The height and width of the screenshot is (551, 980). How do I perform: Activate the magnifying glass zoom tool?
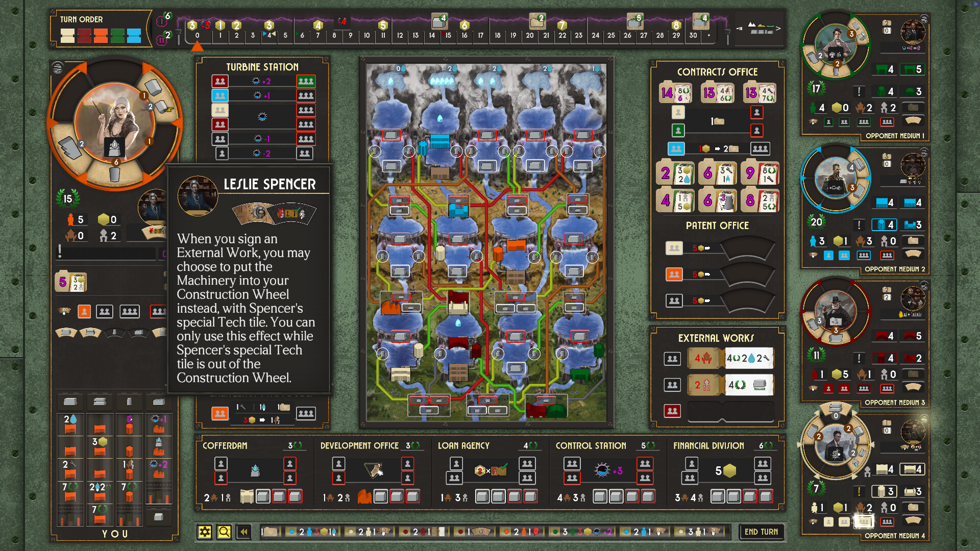224,532
